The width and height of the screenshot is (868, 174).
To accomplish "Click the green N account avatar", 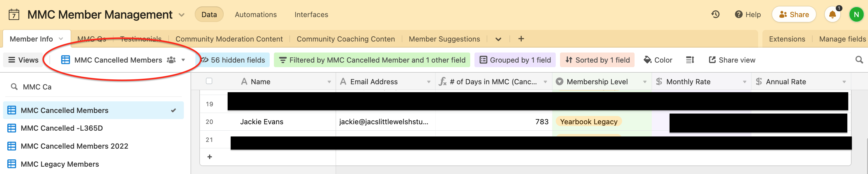I will (x=856, y=15).
